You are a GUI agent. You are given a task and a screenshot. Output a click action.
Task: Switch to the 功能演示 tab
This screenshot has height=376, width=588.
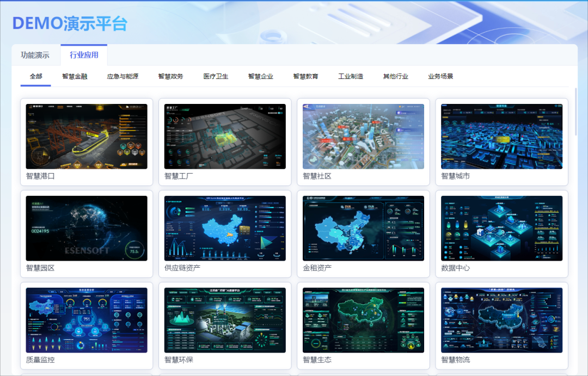point(35,55)
